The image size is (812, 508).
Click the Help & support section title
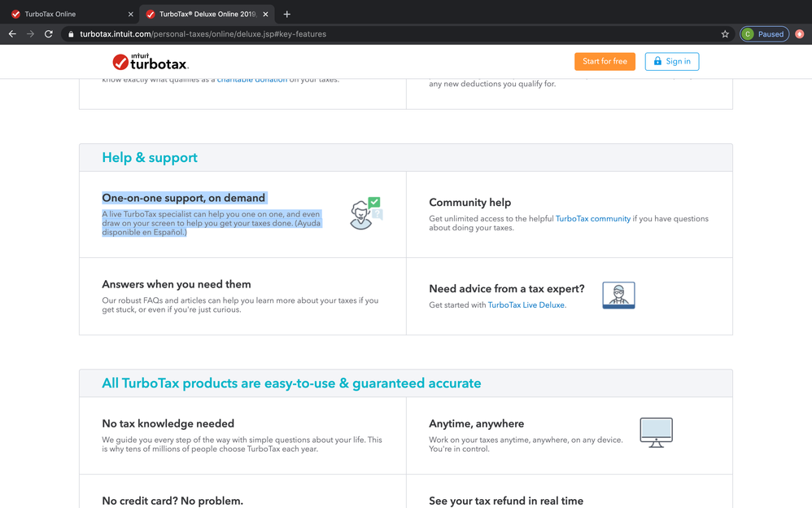click(x=150, y=158)
